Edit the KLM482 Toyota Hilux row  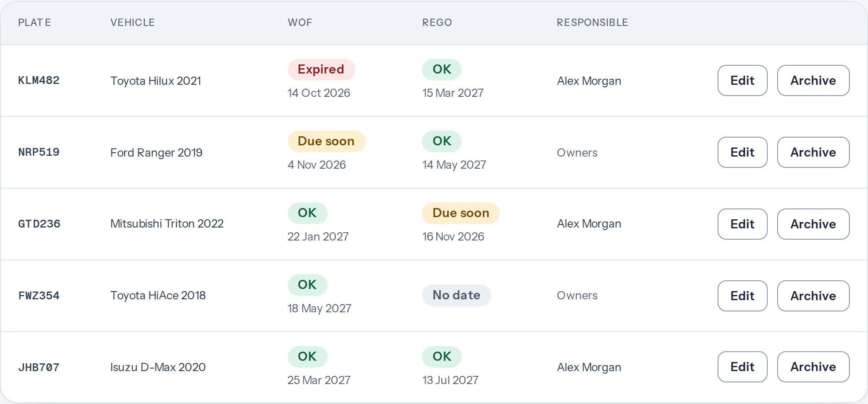(742, 80)
